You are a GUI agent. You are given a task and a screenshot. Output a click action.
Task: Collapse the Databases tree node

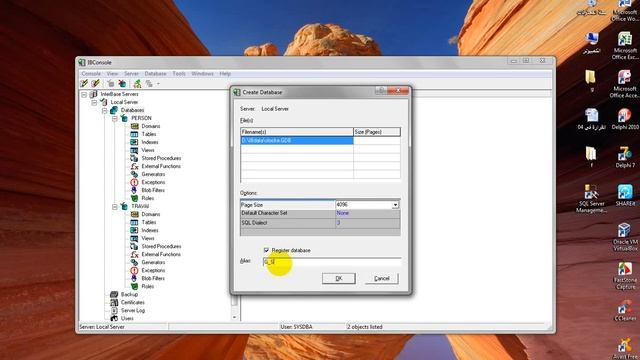point(104,110)
